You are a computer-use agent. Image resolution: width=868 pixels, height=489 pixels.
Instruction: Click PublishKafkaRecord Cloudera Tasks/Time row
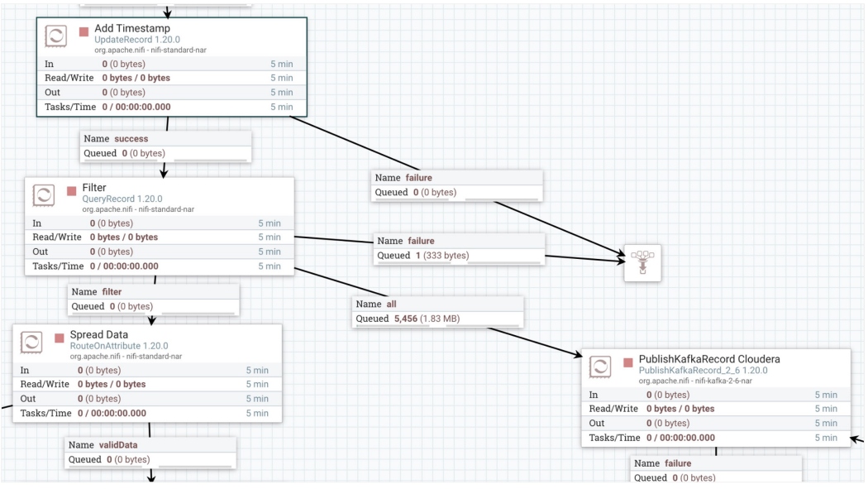[716, 438]
